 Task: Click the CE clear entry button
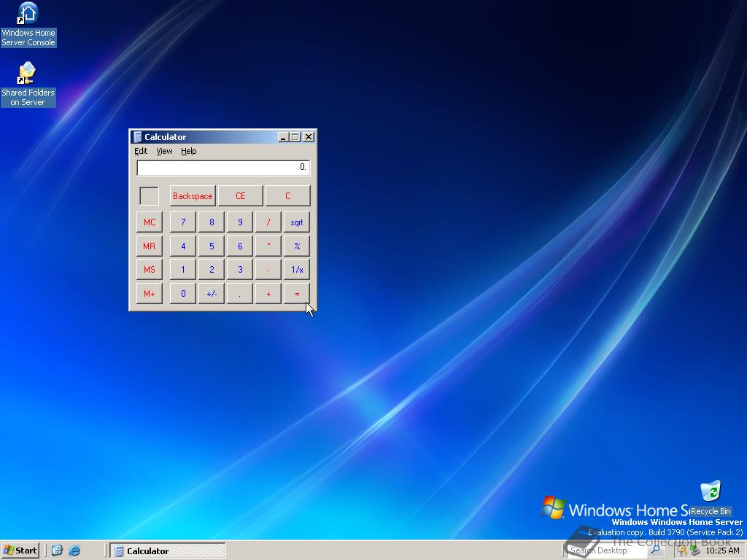(240, 195)
